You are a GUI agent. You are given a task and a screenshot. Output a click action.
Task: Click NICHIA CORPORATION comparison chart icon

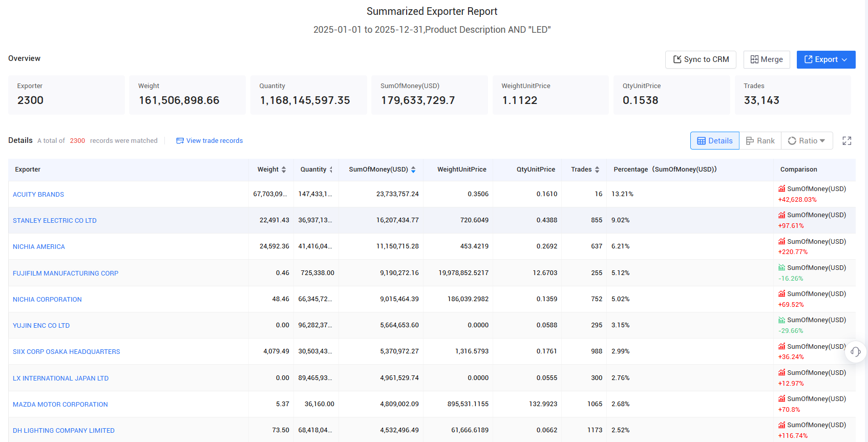click(782, 293)
